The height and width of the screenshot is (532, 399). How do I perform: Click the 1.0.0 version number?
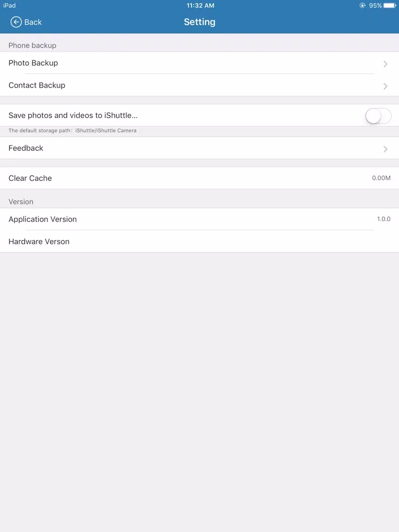pyautogui.click(x=384, y=219)
